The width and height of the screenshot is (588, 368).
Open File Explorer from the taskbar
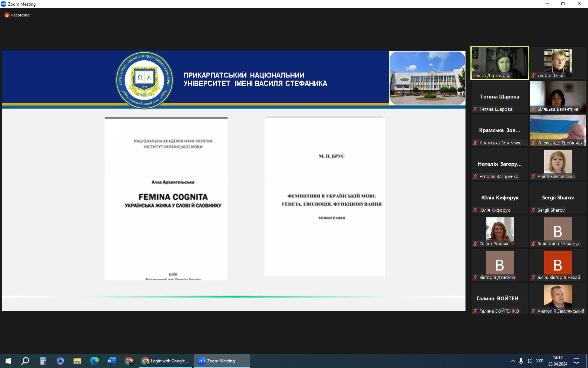coord(77,361)
